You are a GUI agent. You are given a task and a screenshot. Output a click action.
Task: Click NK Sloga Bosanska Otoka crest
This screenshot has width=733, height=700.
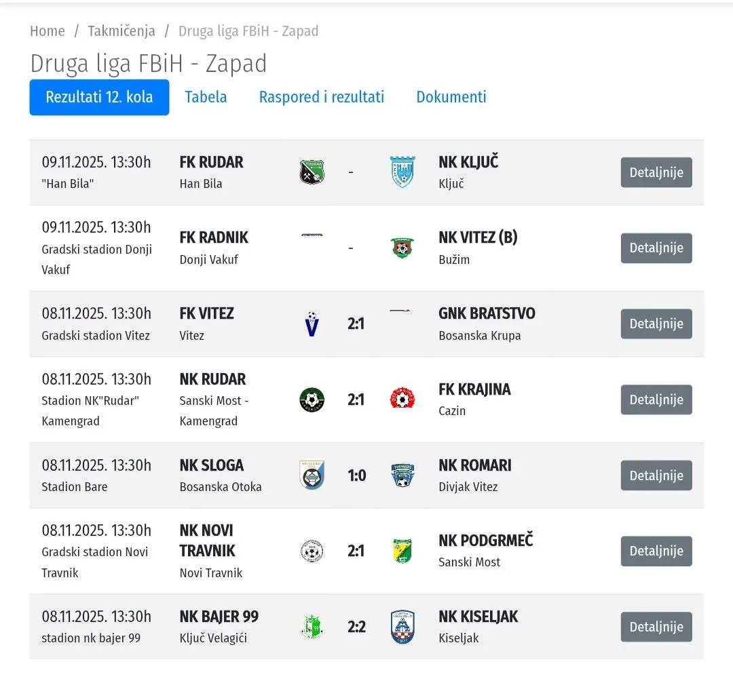[312, 475]
